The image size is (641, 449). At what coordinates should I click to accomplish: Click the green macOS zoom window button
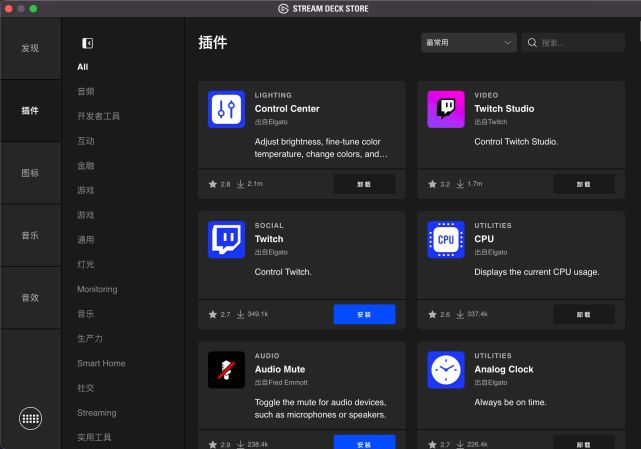point(34,9)
